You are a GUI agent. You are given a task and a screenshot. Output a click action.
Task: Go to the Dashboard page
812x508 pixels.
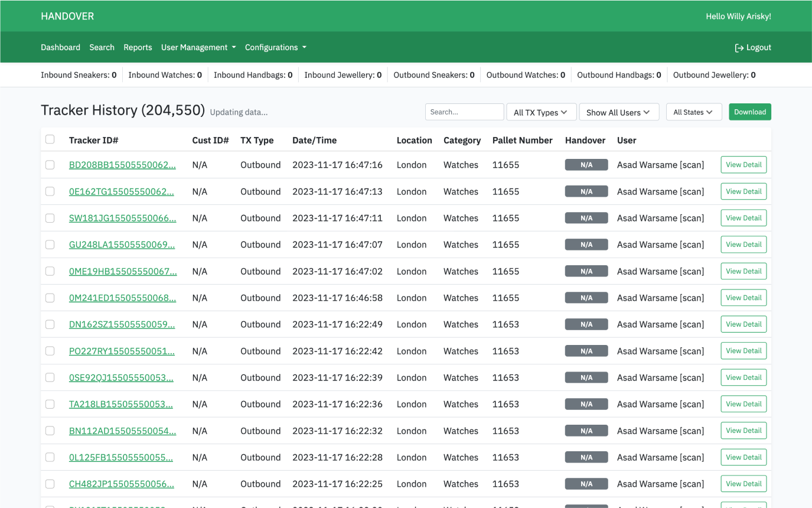[60, 47]
